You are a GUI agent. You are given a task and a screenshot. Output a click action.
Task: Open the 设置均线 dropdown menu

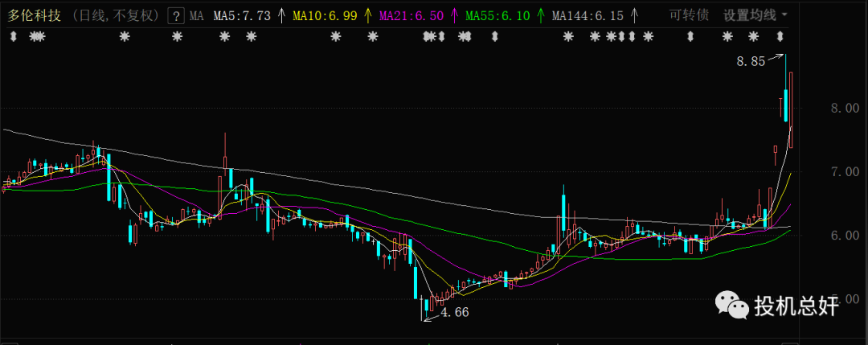click(755, 14)
